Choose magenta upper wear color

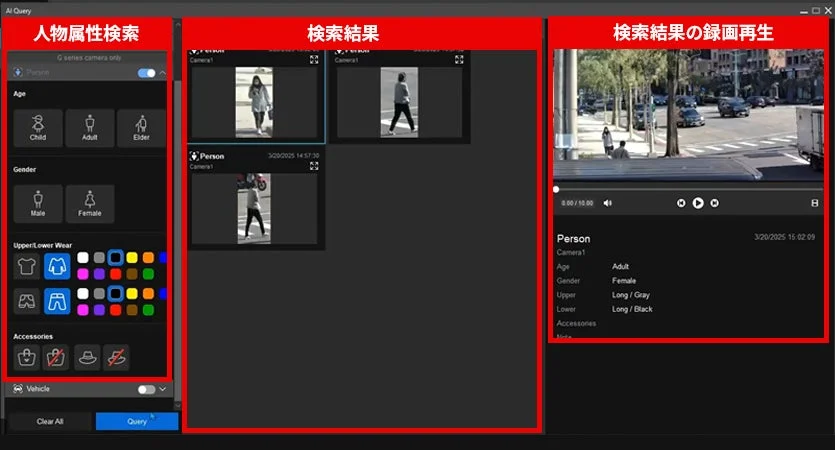click(83, 274)
